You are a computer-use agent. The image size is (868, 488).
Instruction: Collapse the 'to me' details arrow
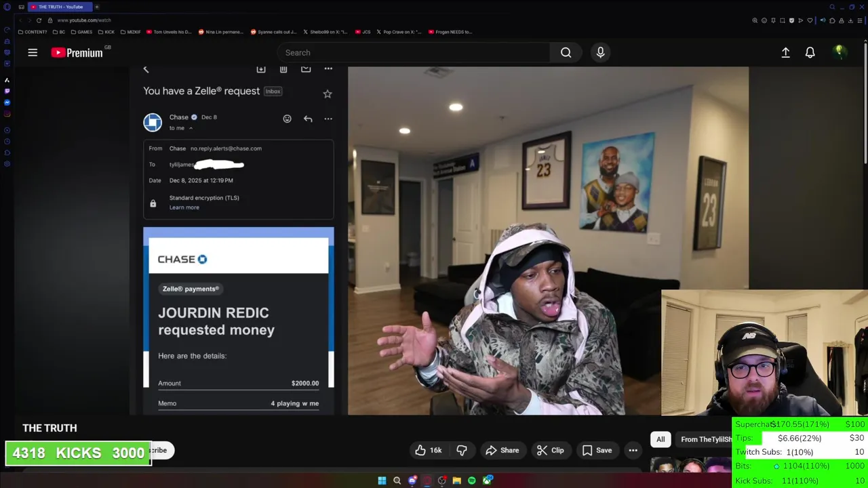(191, 128)
